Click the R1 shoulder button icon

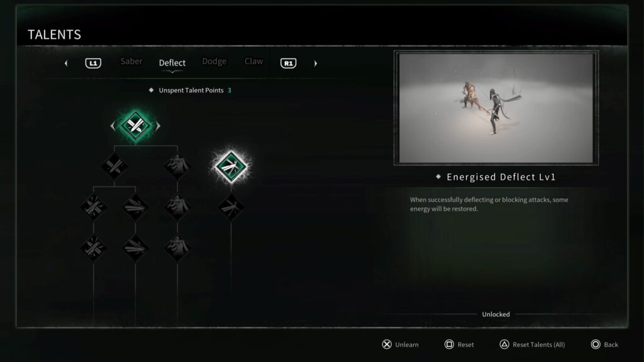pyautogui.click(x=288, y=63)
